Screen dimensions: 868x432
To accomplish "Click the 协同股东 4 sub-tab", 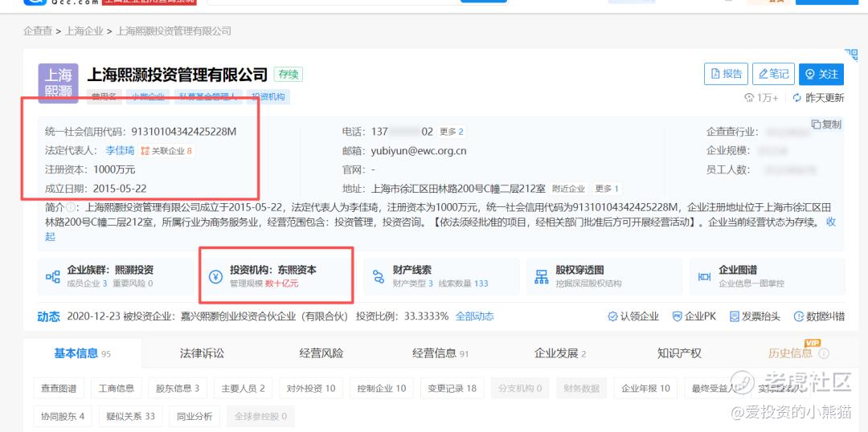I will pyautogui.click(x=63, y=416).
